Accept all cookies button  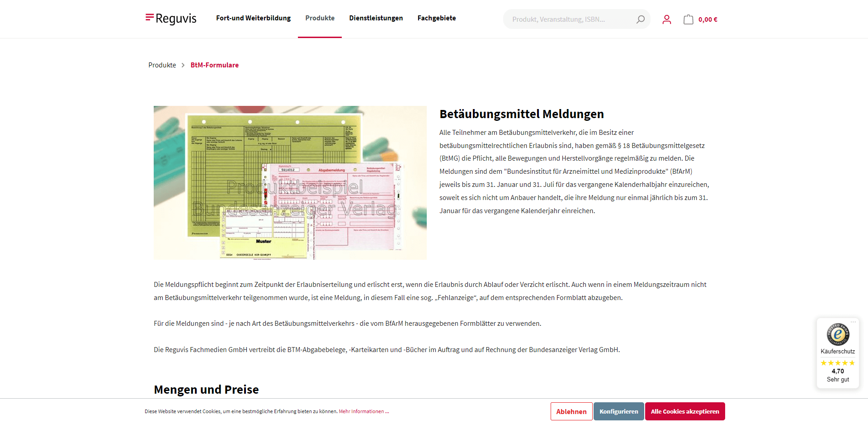[685, 411]
